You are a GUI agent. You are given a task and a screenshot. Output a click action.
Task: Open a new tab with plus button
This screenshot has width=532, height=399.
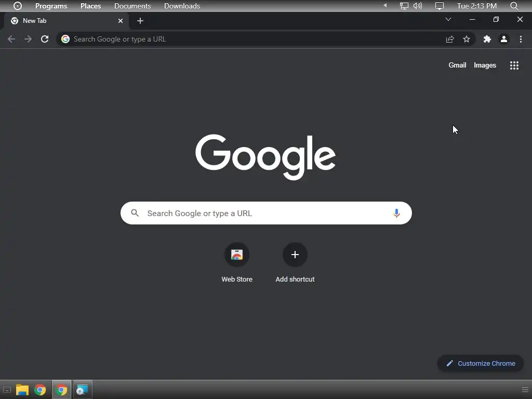tap(140, 21)
